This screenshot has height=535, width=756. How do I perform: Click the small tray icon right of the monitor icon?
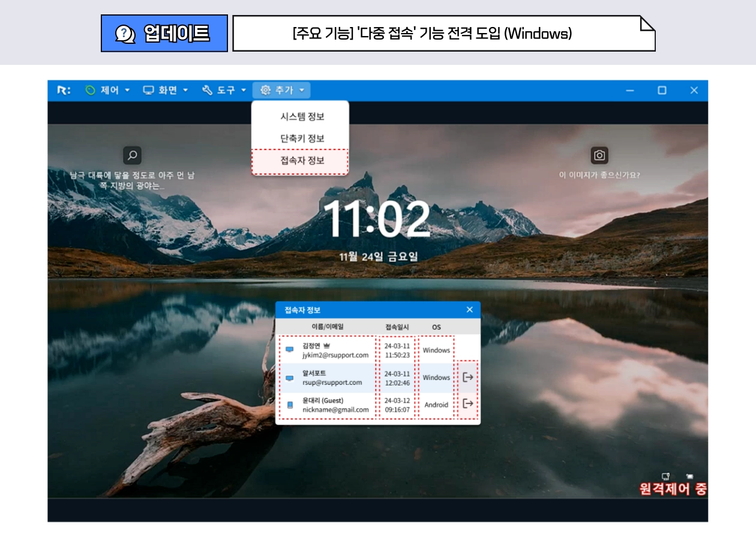click(690, 476)
